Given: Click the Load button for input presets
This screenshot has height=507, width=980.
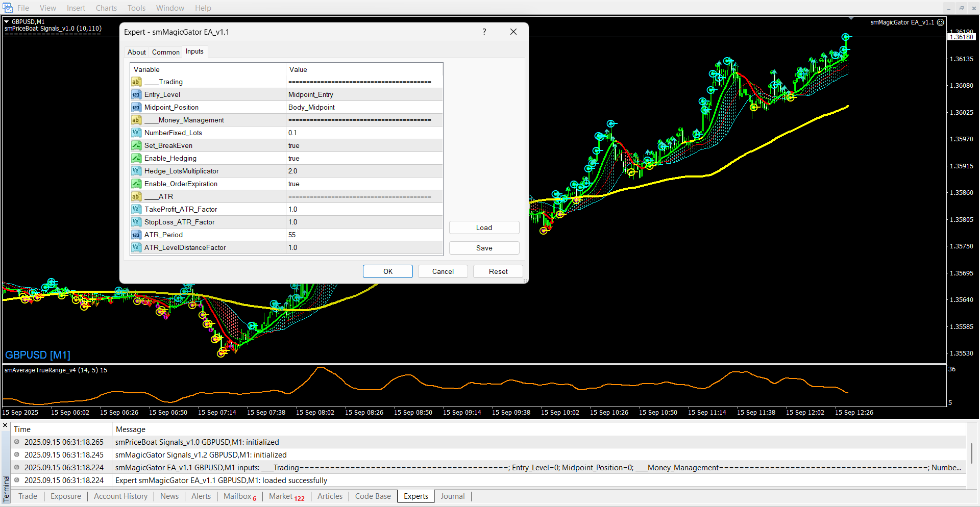Looking at the screenshot, I should point(484,227).
